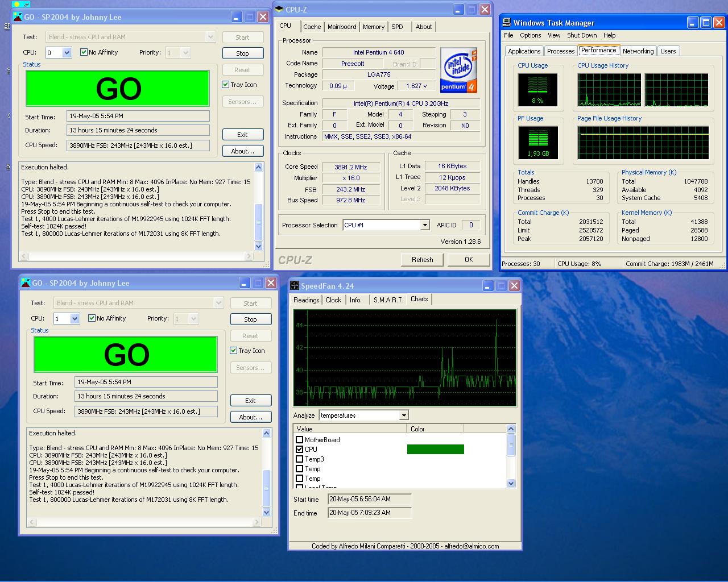Open the Applications tab in Task Manager
The width and height of the screenshot is (728, 582).
tap(524, 51)
